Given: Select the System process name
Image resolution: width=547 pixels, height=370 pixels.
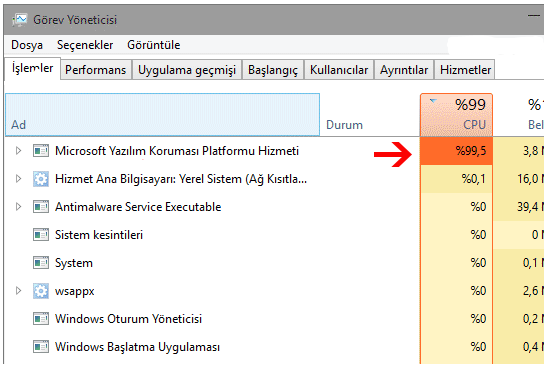Looking at the screenshot, I should 74,263.
